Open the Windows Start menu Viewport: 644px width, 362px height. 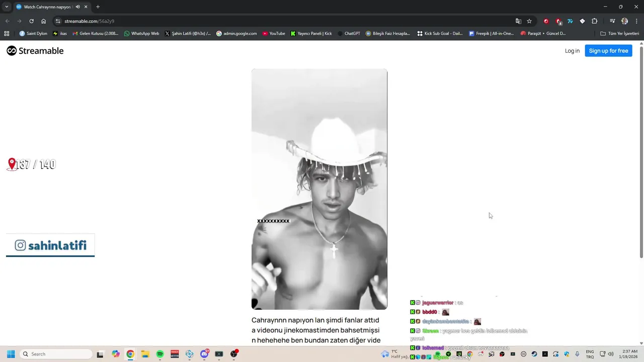click(11, 354)
